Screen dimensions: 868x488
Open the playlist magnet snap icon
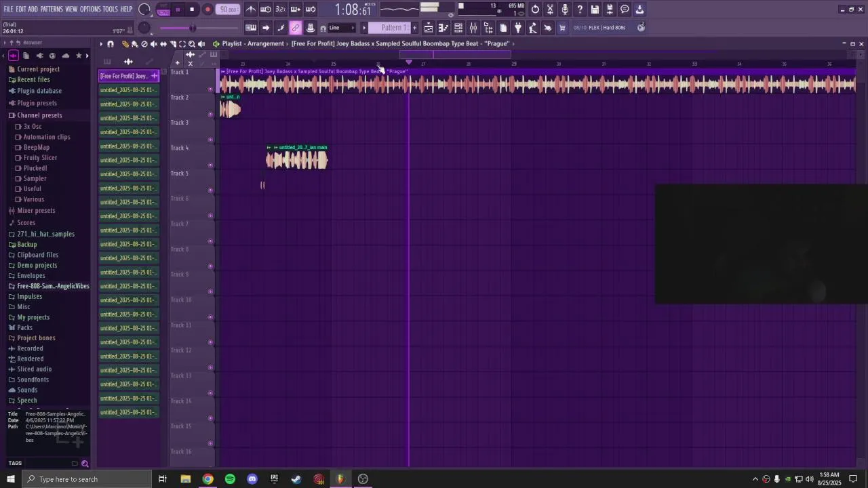[111, 44]
